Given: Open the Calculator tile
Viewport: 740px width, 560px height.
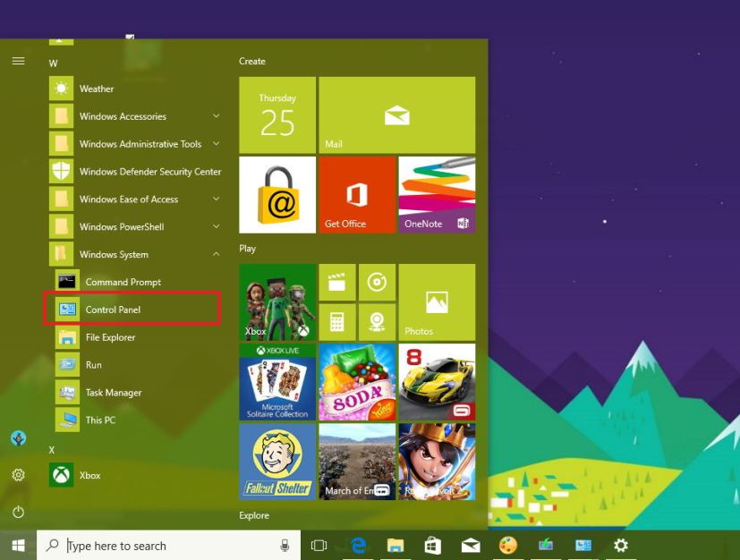Looking at the screenshot, I should (x=337, y=322).
